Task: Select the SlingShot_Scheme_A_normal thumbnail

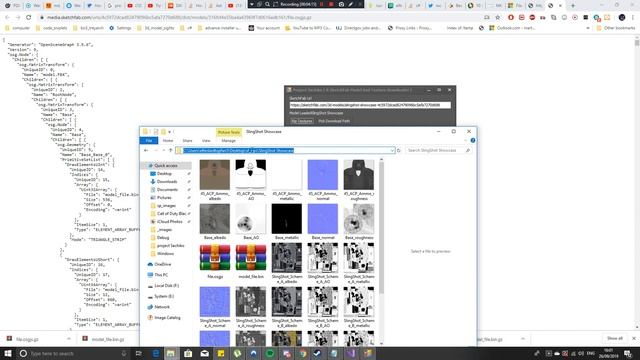Action: point(215,302)
